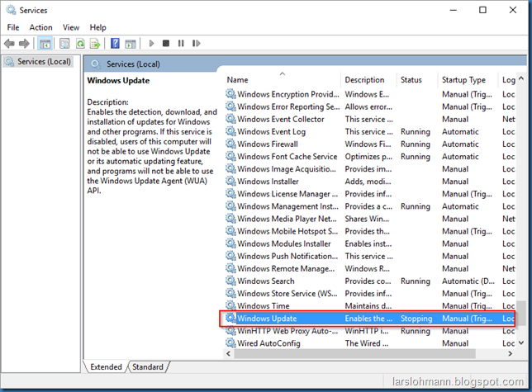Screen dimensions: 532x392
Task: Select Windows Push Notification... service
Action: 370,256
